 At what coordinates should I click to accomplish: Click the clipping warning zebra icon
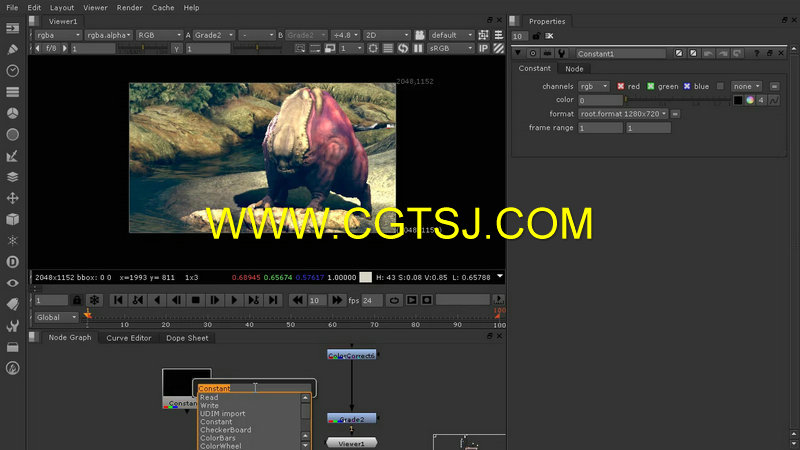(x=498, y=48)
